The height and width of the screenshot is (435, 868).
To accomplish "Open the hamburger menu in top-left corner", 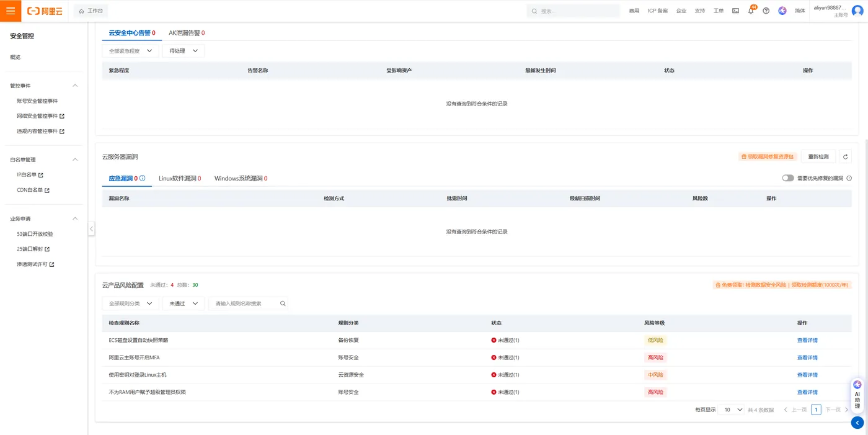I will [11, 11].
